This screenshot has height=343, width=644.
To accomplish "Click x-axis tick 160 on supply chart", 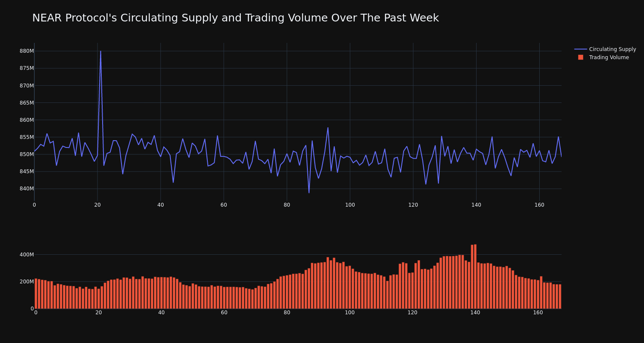I will pyautogui.click(x=539, y=205).
